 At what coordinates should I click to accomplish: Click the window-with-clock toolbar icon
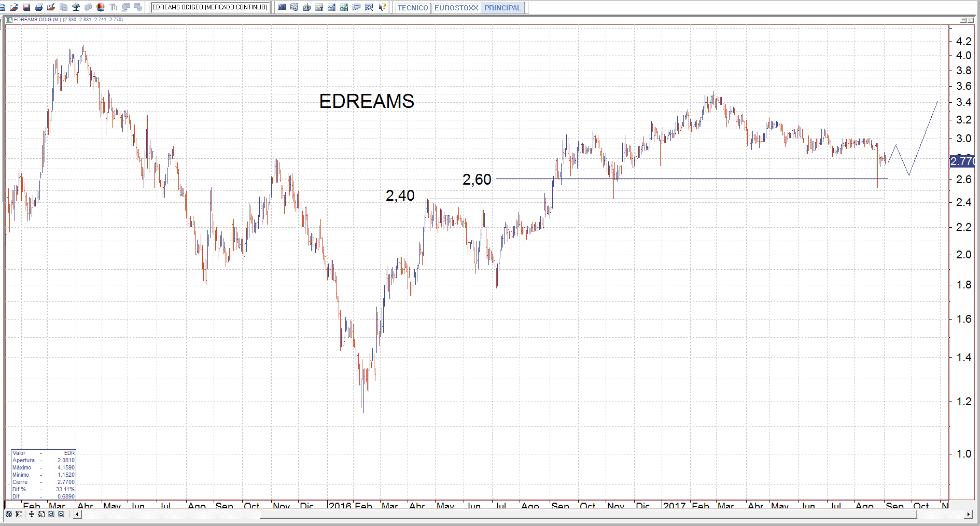coord(295,7)
